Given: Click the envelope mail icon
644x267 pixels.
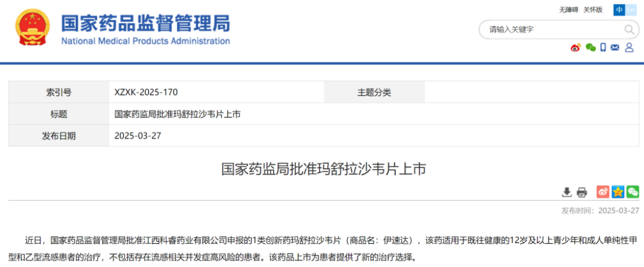Looking at the screenshot, I should click(x=615, y=48).
